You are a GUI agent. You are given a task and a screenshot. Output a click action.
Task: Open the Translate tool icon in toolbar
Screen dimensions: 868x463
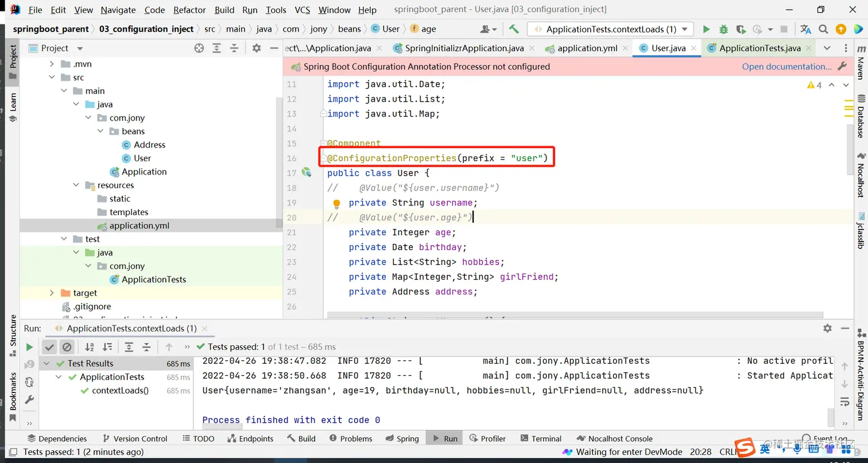coord(806,29)
